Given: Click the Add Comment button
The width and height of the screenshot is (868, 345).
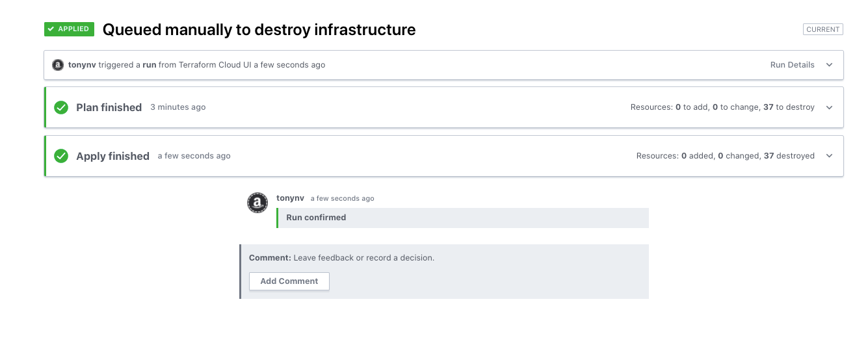Looking at the screenshot, I should click(x=289, y=281).
